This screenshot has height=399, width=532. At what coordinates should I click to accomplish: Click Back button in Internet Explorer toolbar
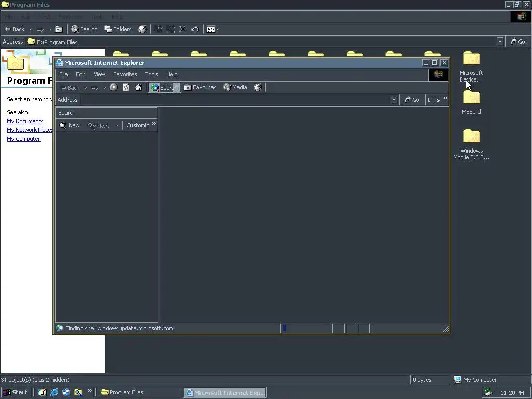point(70,87)
